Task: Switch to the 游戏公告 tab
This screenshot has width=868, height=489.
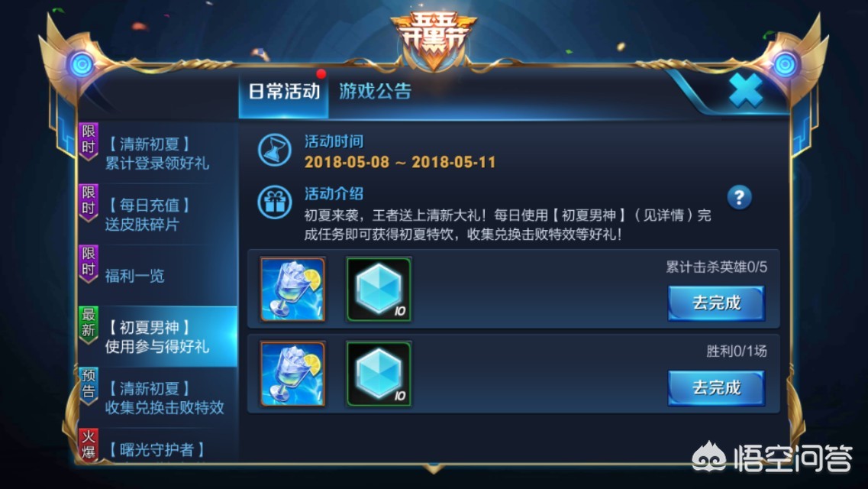Action: click(376, 92)
